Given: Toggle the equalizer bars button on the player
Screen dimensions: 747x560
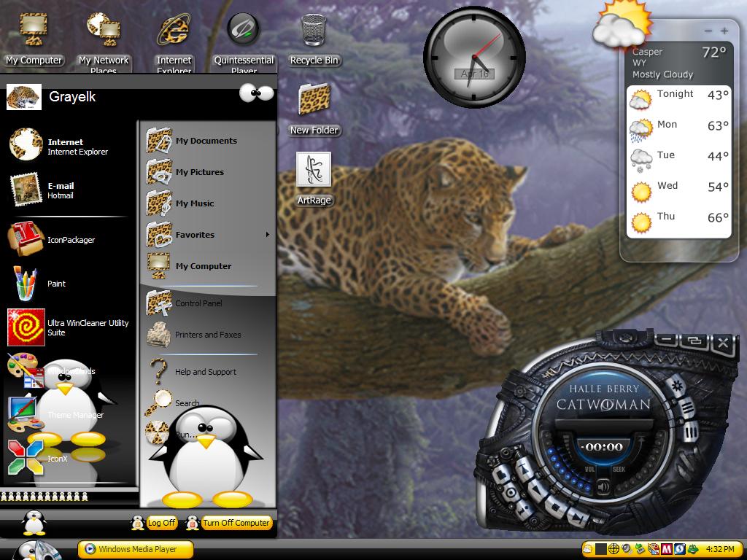Looking at the screenshot, I should [692, 432].
